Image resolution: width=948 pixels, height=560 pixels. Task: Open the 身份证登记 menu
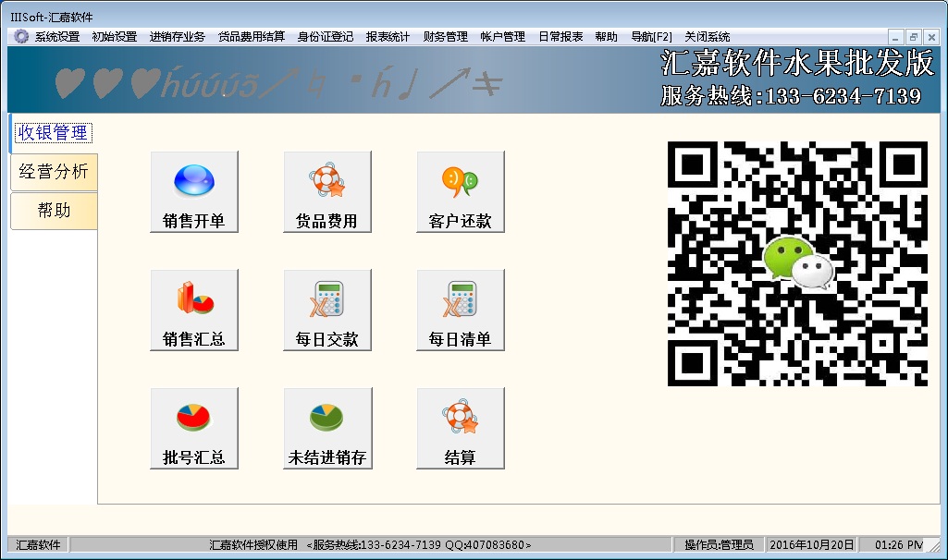click(x=326, y=37)
